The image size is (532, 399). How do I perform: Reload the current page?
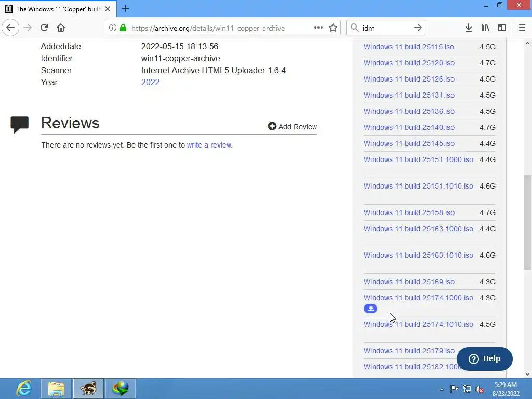click(44, 28)
